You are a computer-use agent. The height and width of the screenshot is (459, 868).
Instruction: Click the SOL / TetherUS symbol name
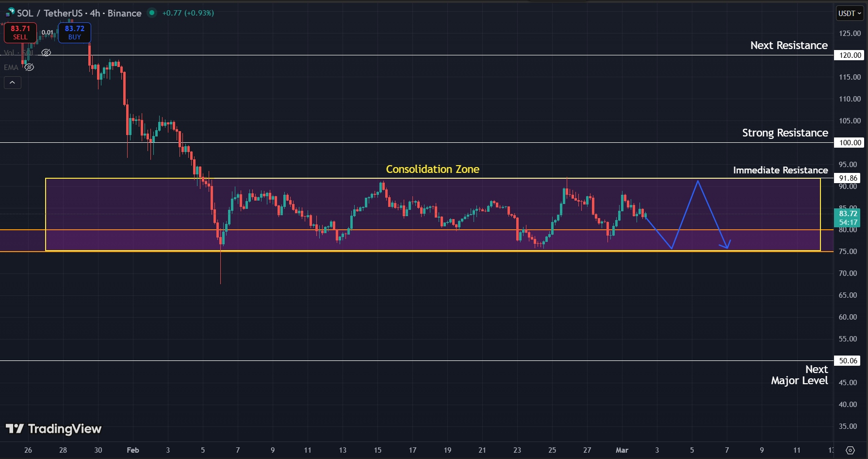50,13
